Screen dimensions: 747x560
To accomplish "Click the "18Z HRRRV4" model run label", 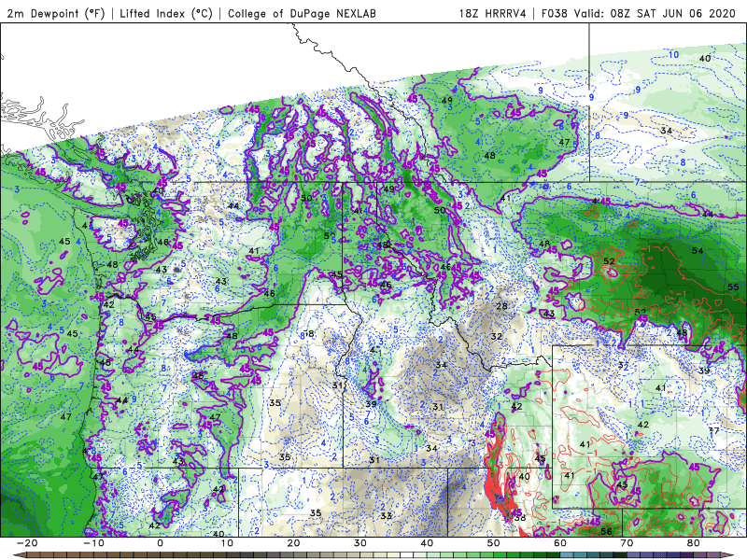I will pos(493,14).
